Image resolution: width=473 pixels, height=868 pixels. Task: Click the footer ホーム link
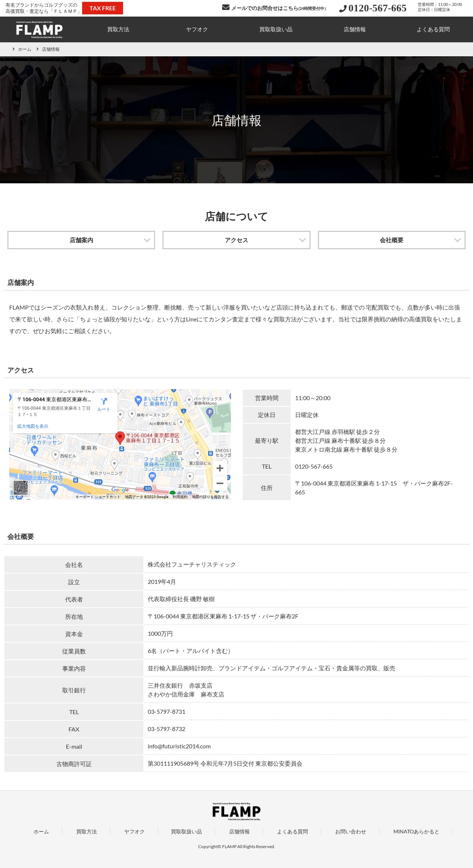pos(41,832)
